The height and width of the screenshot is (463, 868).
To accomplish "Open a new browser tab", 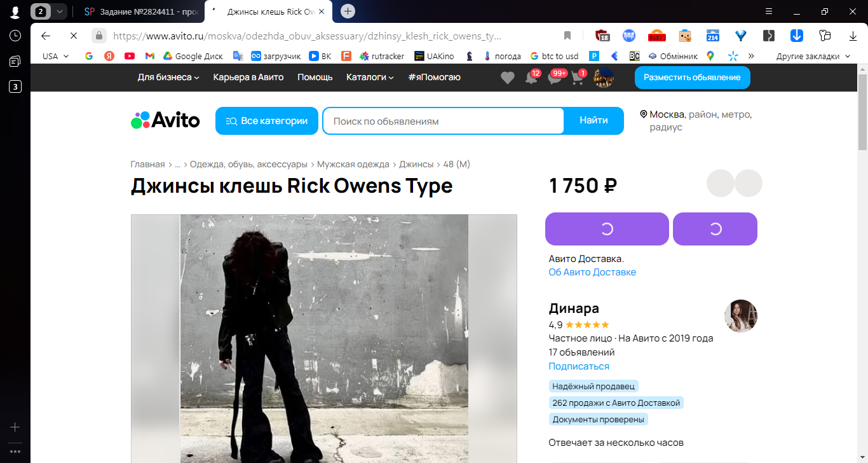I will click(348, 11).
